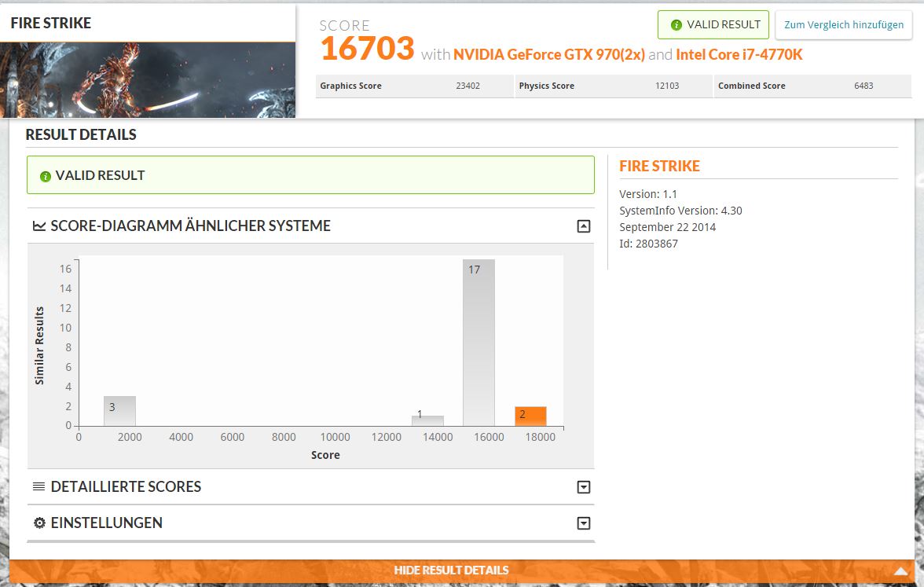Click the Physics Score value 12103
Viewport: 924px width, 587px height.
667,86
